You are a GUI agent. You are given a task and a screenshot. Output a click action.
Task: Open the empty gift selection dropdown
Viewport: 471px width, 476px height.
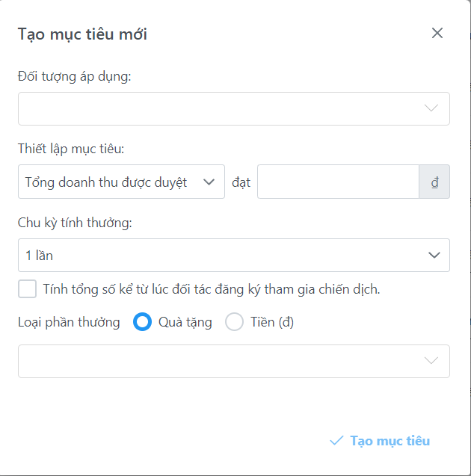224,361
